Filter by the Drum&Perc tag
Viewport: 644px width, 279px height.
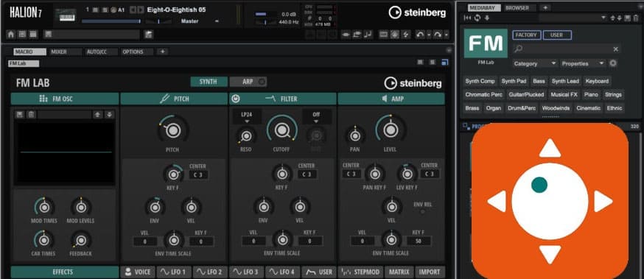522,108
